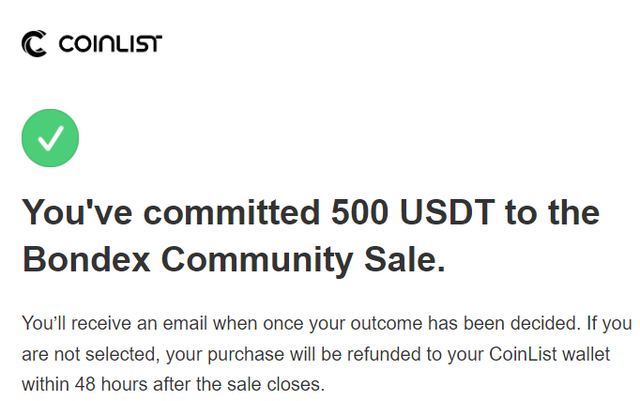Click the word "Bondex" in the heading

(82, 260)
